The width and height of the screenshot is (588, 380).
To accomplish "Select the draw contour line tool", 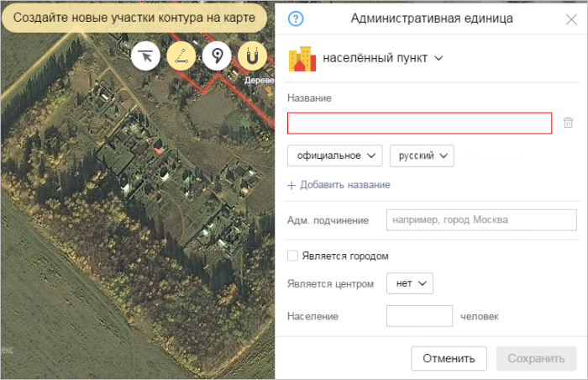I will pyautogui.click(x=181, y=57).
